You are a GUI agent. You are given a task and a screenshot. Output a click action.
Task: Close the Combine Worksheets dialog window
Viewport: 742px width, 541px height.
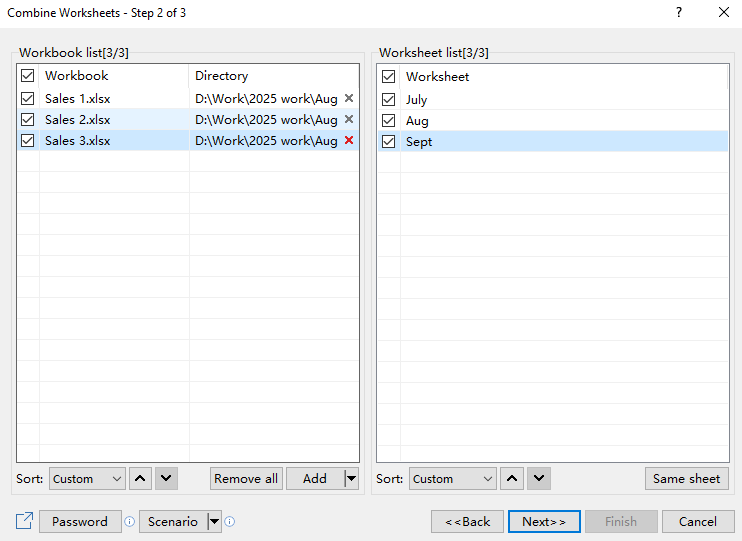click(x=724, y=12)
